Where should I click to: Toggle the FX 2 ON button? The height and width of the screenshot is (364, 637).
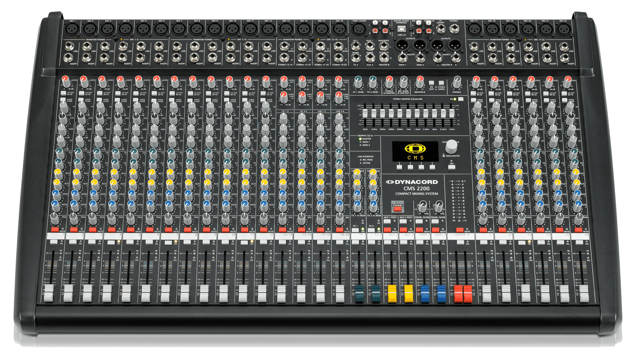[x=371, y=230]
